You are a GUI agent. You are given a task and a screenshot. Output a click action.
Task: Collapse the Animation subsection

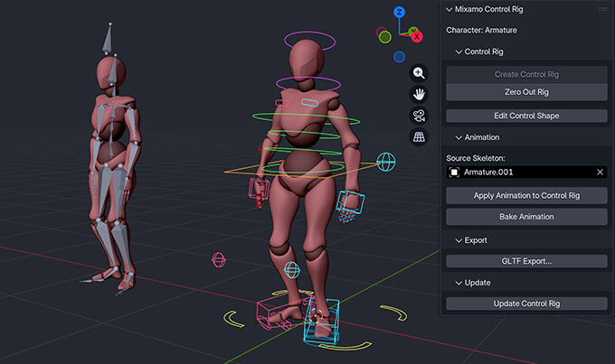[x=459, y=137]
